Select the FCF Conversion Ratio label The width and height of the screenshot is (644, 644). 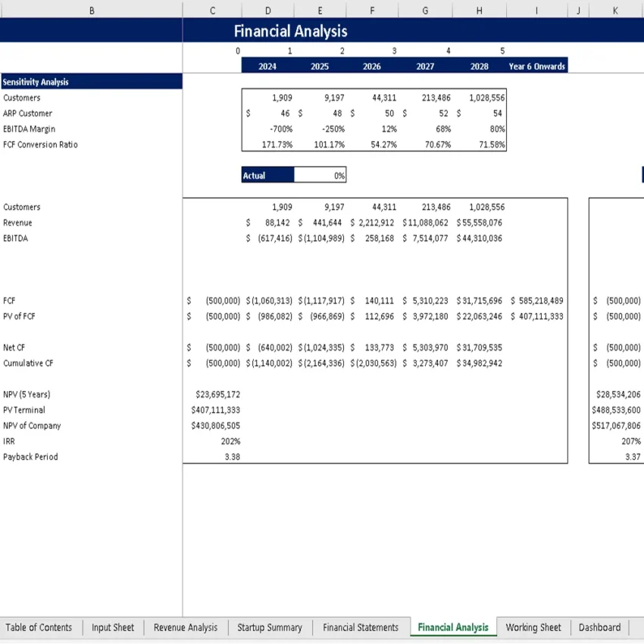pos(40,144)
